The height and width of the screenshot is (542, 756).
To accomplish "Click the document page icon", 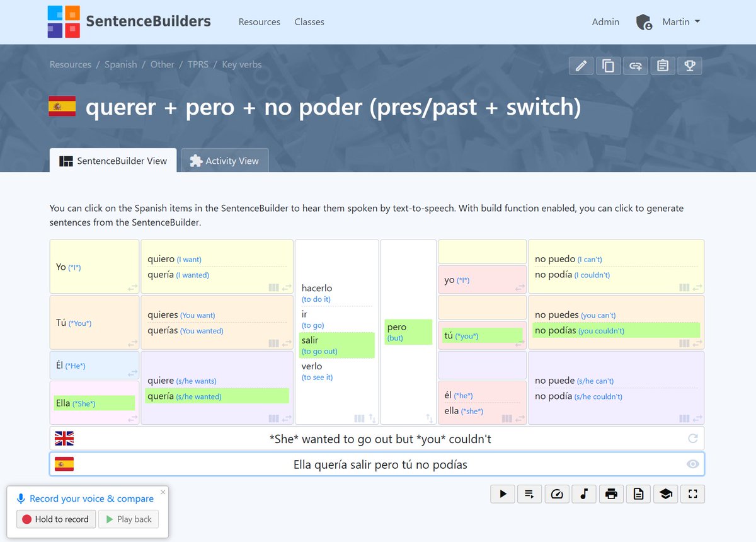I will coord(638,494).
